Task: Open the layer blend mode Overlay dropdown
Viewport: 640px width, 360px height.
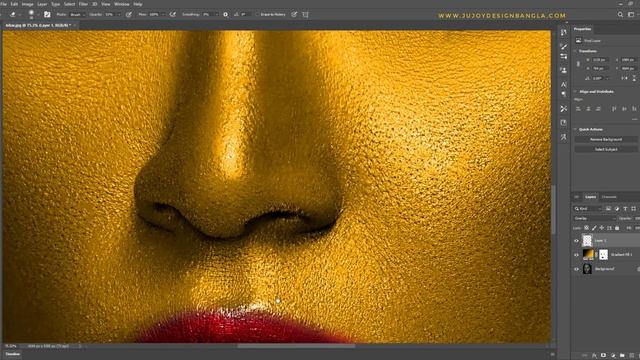Action: [594, 218]
